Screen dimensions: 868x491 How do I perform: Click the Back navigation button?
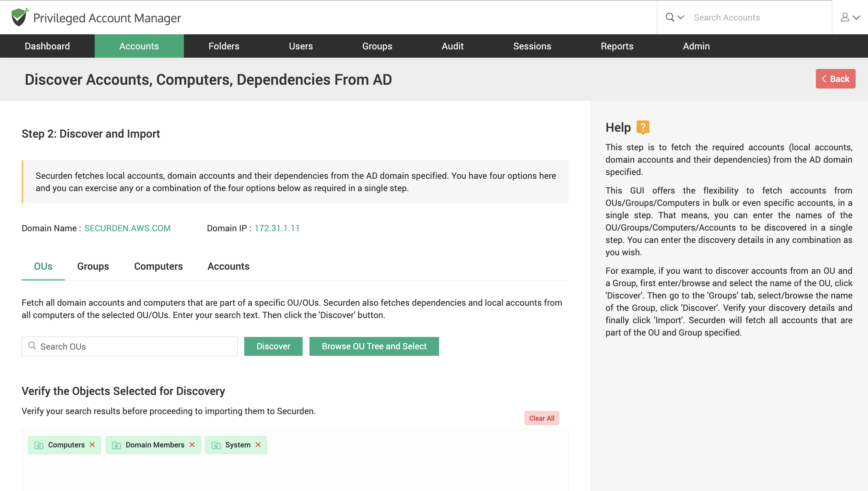(x=835, y=79)
